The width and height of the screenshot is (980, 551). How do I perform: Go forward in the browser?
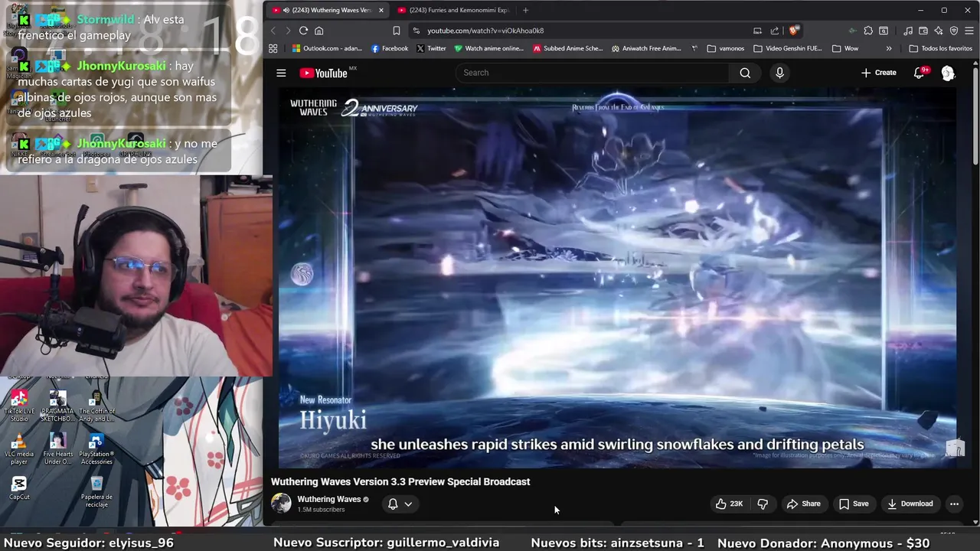[288, 31]
